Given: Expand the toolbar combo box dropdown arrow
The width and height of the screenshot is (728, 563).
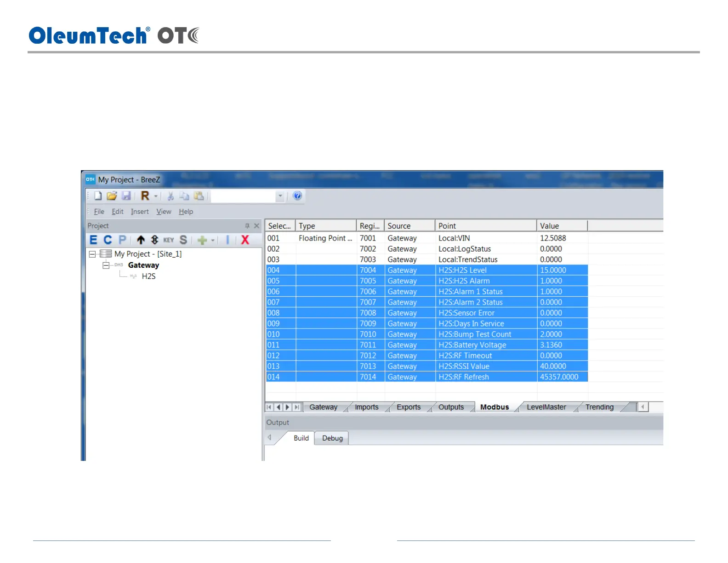Looking at the screenshot, I should (x=280, y=196).
